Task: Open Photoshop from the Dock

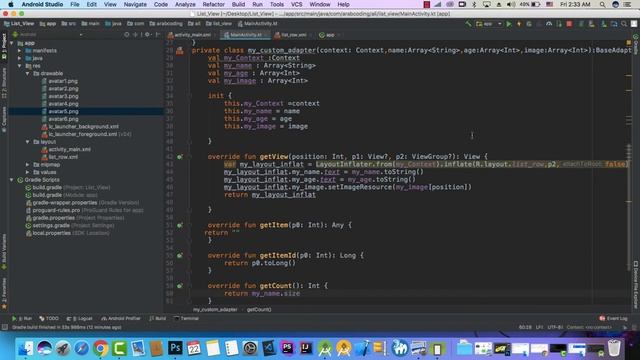Action: coord(175,348)
